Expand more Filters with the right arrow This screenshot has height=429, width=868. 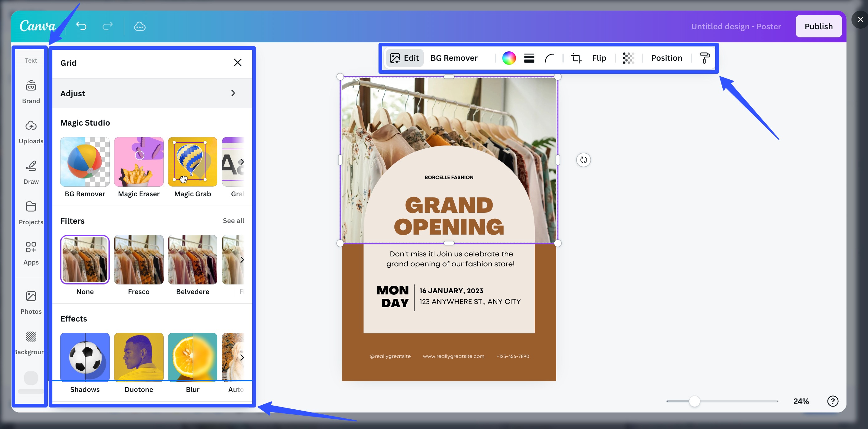click(x=242, y=259)
